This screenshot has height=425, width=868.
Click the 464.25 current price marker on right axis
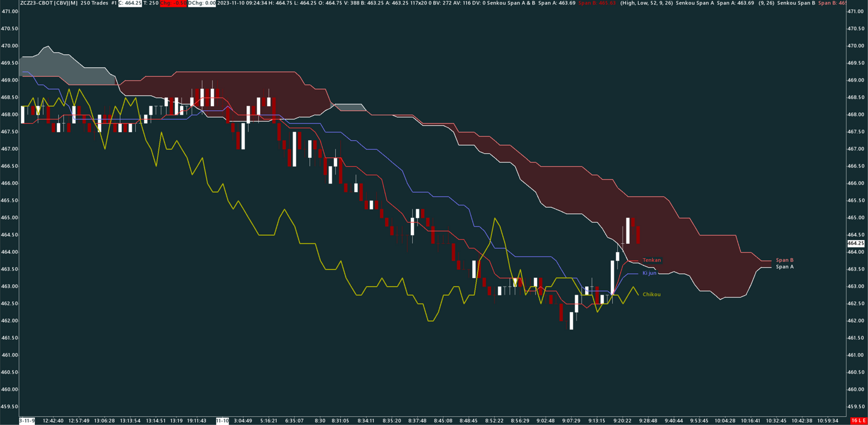[855, 243]
